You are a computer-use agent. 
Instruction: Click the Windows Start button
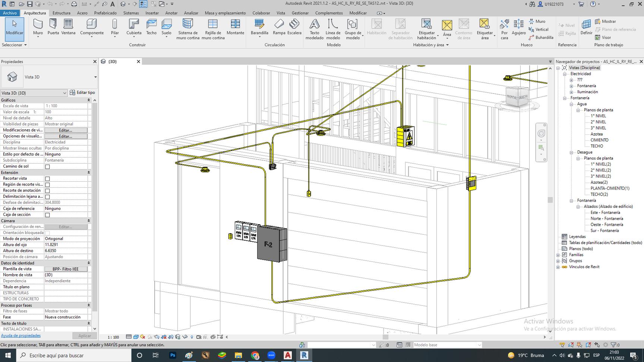point(8,355)
